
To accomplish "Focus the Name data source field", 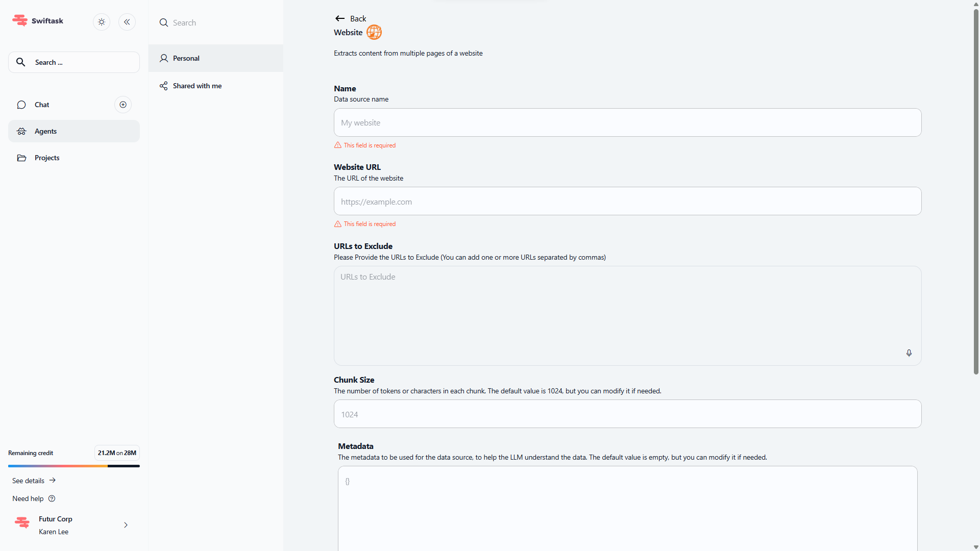I will [x=627, y=122].
